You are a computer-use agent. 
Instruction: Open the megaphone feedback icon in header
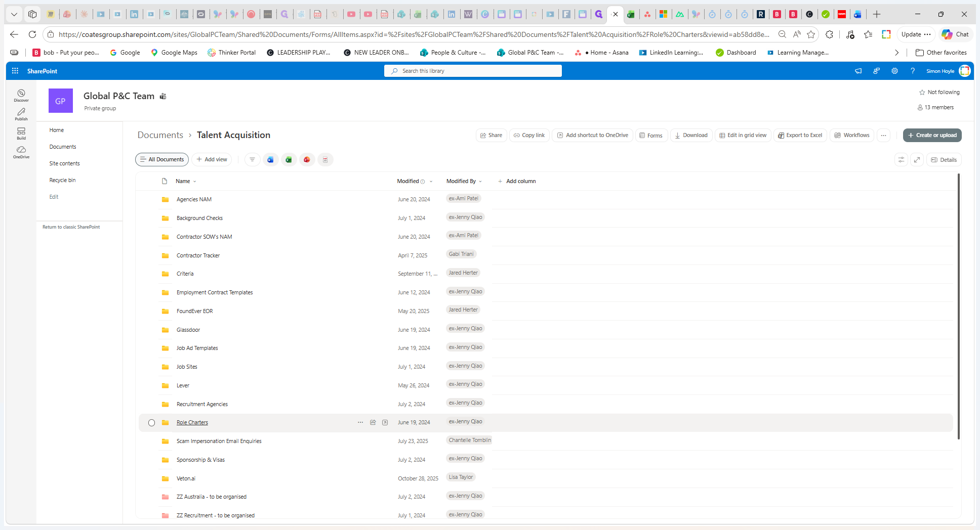pos(858,71)
